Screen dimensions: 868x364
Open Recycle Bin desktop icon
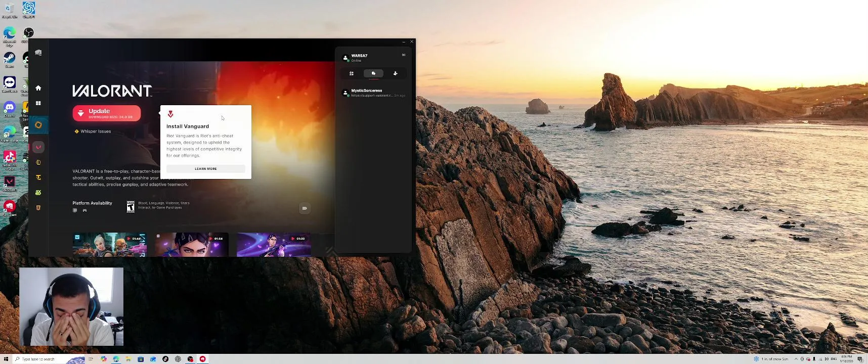9,11
